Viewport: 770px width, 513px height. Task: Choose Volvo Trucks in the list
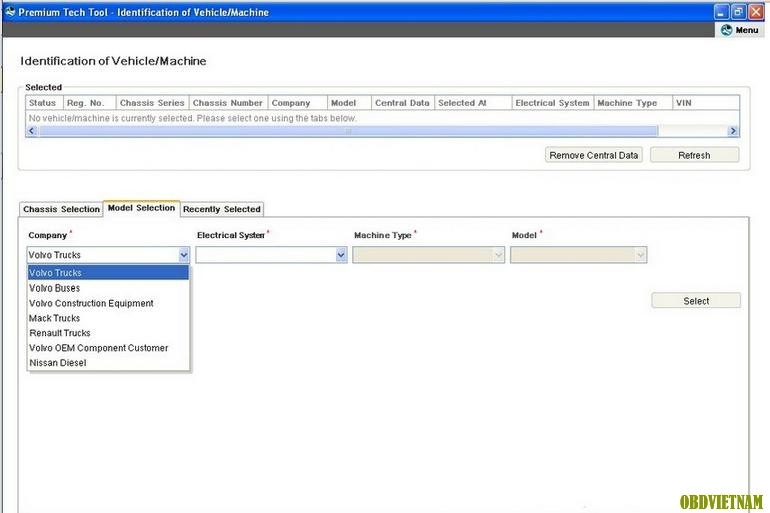click(x=108, y=272)
